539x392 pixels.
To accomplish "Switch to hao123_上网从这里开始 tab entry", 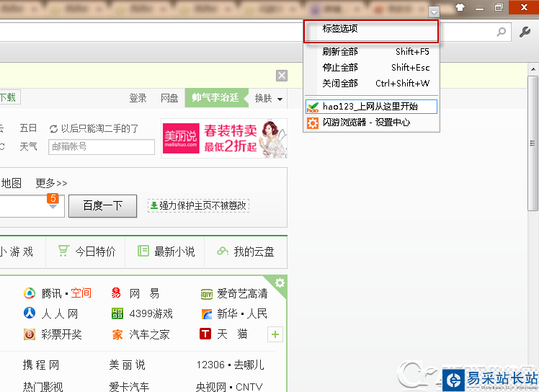I will 371,107.
